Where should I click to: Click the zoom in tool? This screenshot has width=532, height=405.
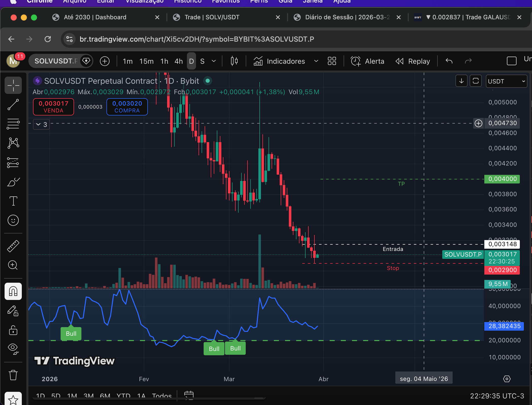tap(13, 265)
